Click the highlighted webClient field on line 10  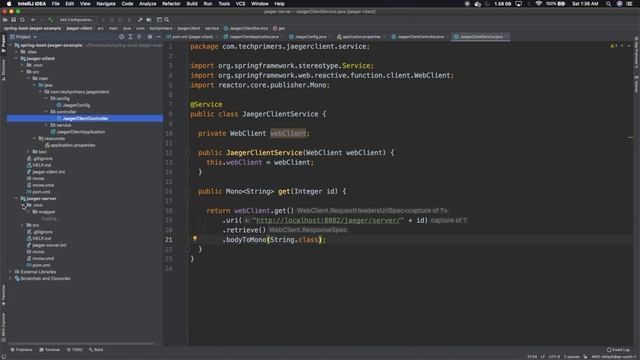click(288, 133)
